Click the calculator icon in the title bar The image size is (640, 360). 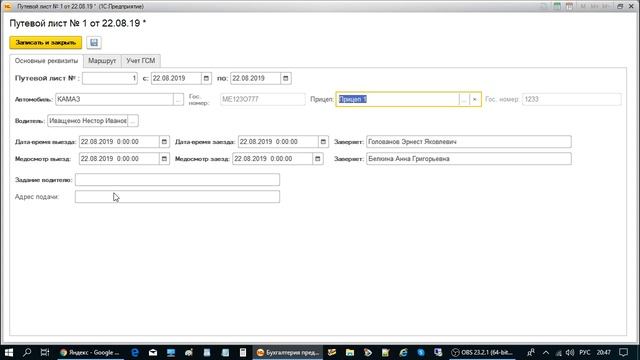557,6
